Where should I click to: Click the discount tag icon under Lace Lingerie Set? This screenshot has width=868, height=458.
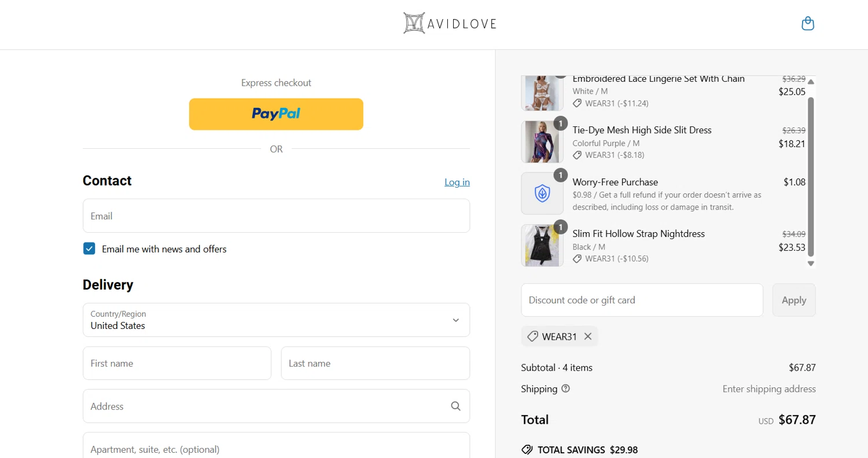577,103
